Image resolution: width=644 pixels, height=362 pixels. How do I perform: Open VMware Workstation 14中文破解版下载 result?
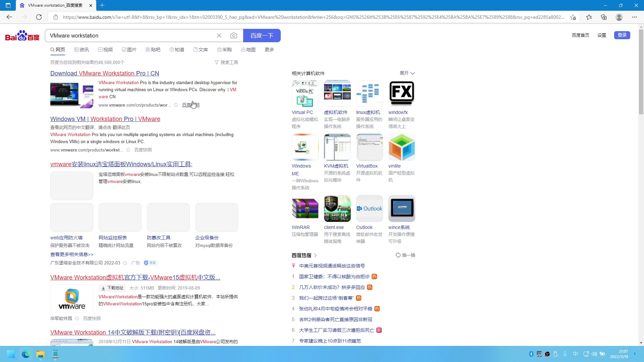click(133, 333)
